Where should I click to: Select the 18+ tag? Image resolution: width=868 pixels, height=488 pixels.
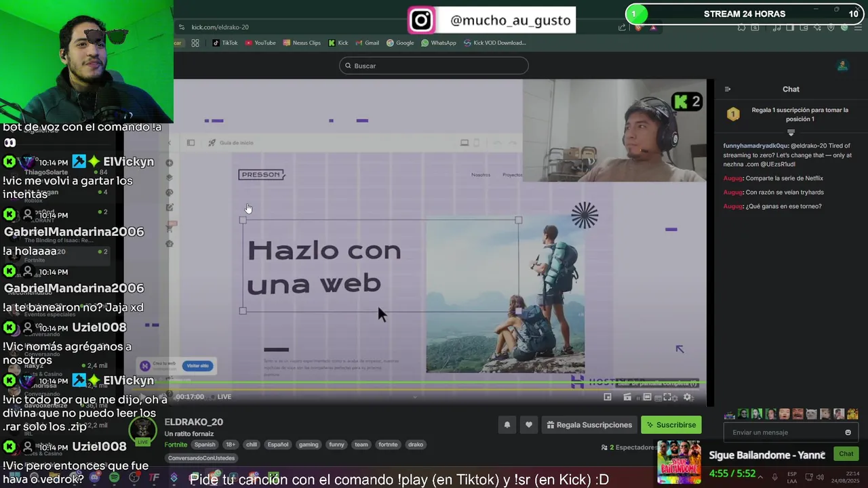231,445
